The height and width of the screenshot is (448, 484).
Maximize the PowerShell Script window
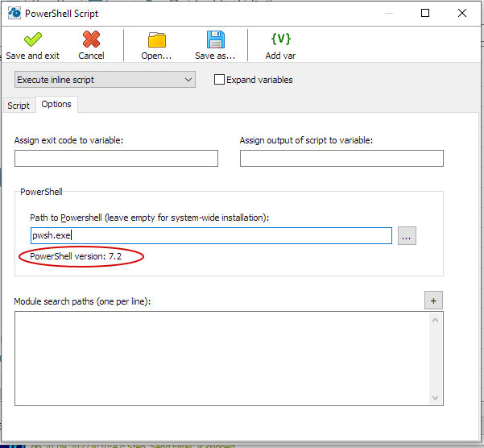coord(425,13)
